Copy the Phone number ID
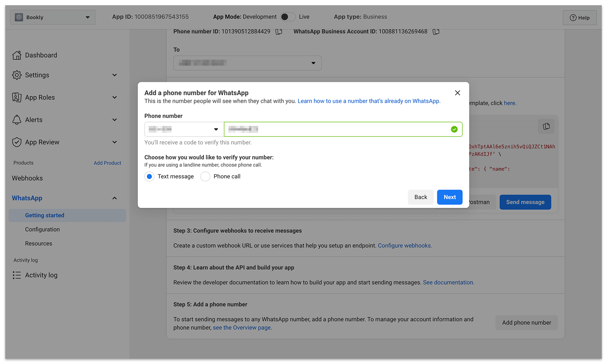The image size is (607, 364). [x=279, y=32]
